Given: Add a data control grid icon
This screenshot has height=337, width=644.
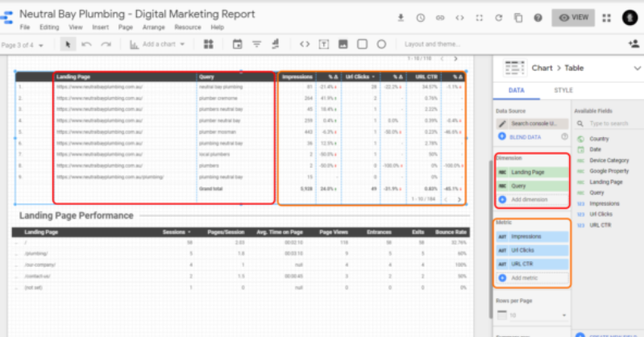Looking at the screenshot, I should [209, 44].
